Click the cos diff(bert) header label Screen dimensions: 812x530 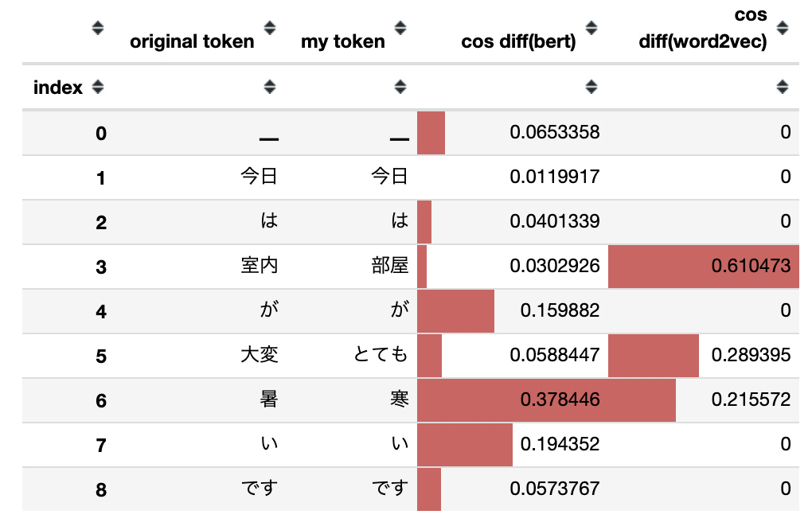pos(518,41)
